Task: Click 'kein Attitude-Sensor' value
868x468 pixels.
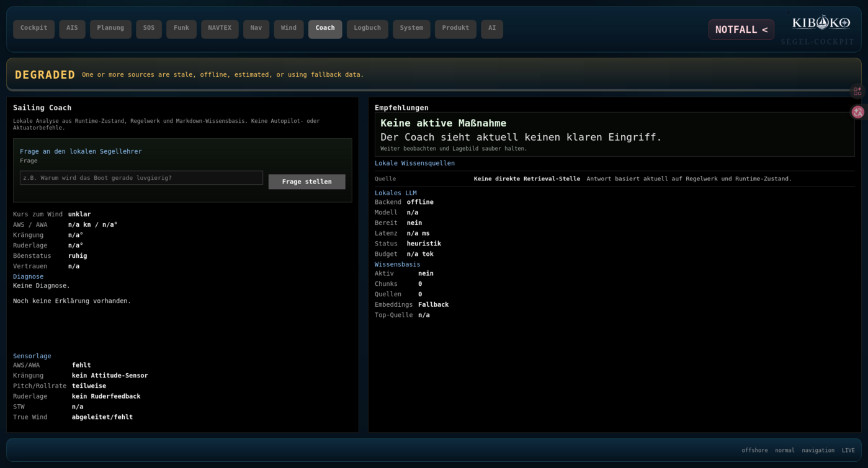Action: (x=110, y=376)
